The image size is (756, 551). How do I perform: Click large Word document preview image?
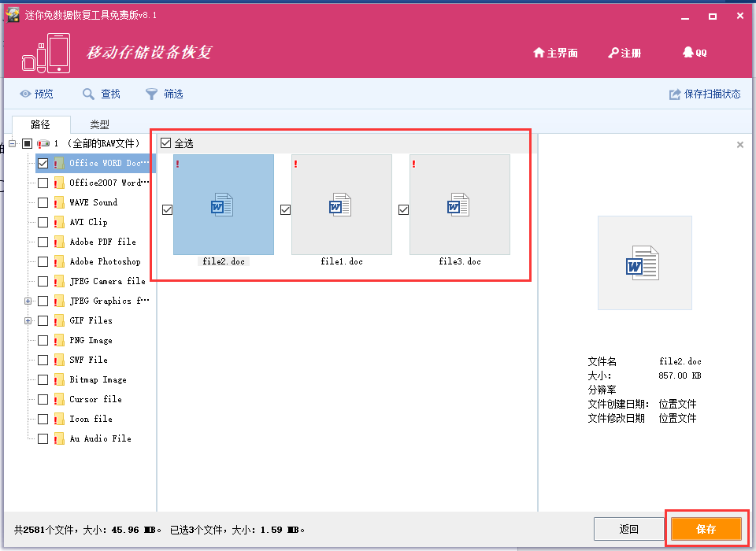point(645,263)
